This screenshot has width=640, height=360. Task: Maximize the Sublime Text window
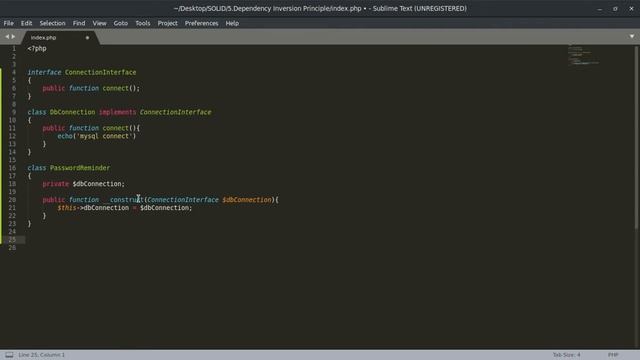pyautogui.click(x=615, y=9)
